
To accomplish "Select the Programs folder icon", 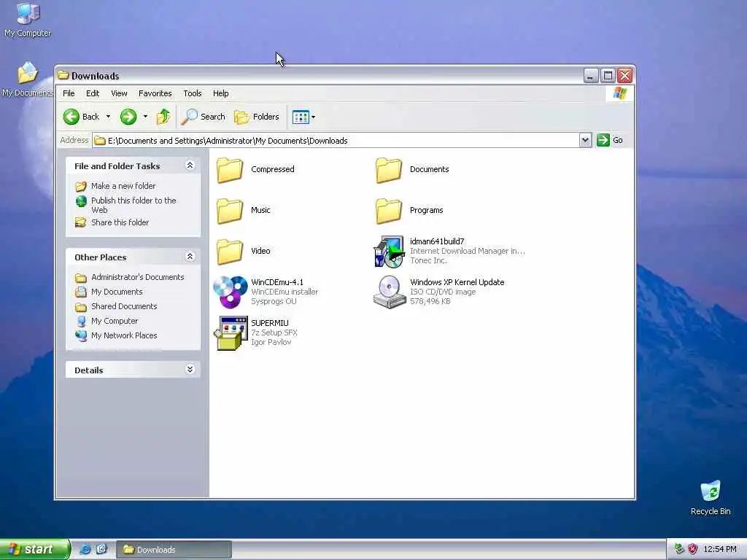I will [389, 211].
